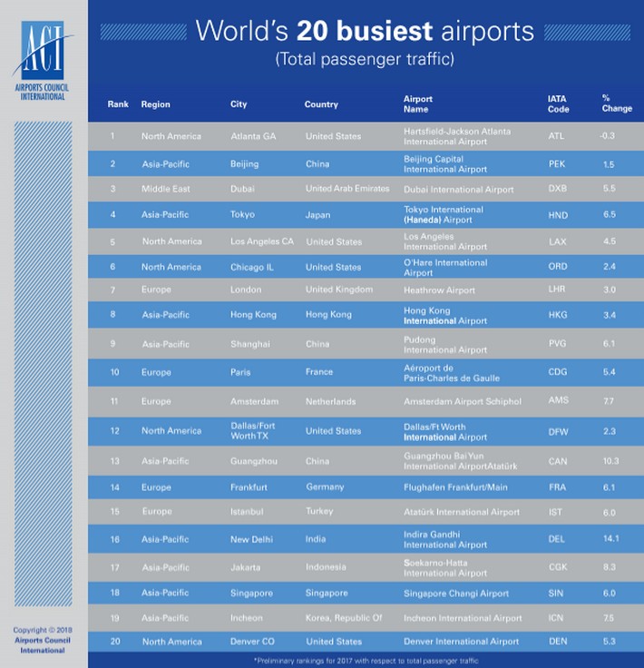Select the 'Beijing Capital International Airport' cell
The image size is (644, 668).
point(444,164)
